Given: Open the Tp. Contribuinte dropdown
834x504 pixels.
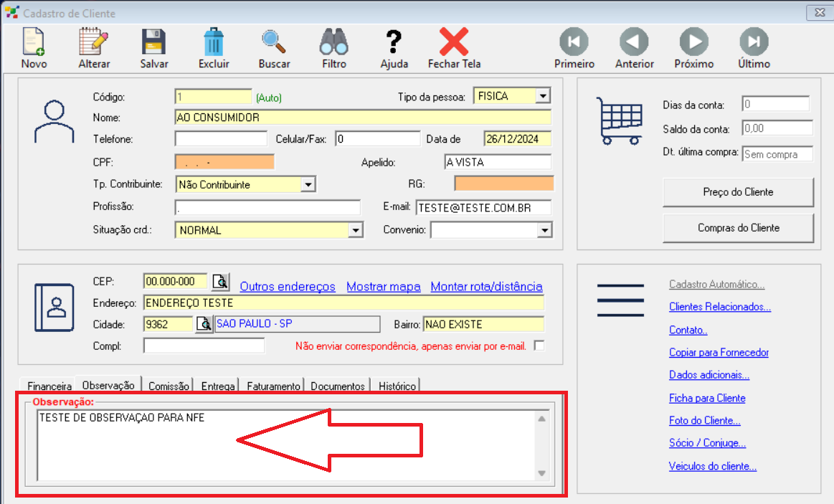Looking at the screenshot, I should pyautogui.click(x=308, y=185).
